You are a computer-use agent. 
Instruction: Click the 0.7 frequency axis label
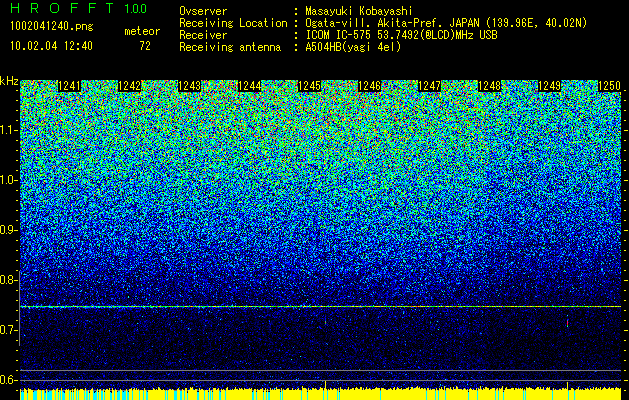coord(8,330)
